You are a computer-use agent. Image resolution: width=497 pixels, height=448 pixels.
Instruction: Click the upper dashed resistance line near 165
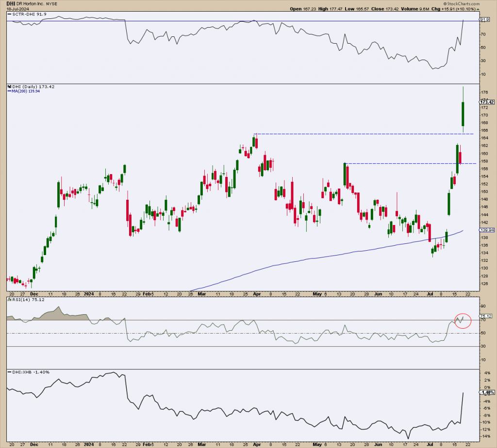(x=364, y=134)
